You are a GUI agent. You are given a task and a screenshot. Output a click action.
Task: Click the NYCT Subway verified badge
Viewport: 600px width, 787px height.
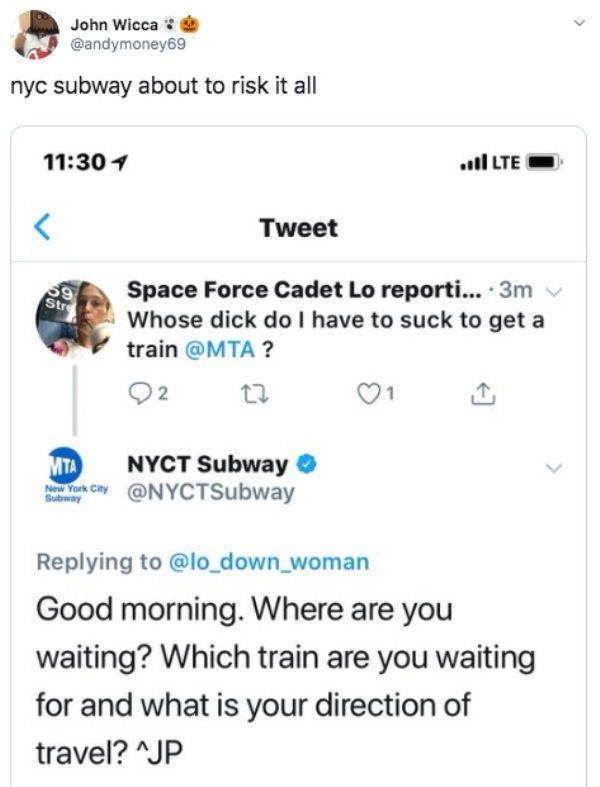point(310,465)
